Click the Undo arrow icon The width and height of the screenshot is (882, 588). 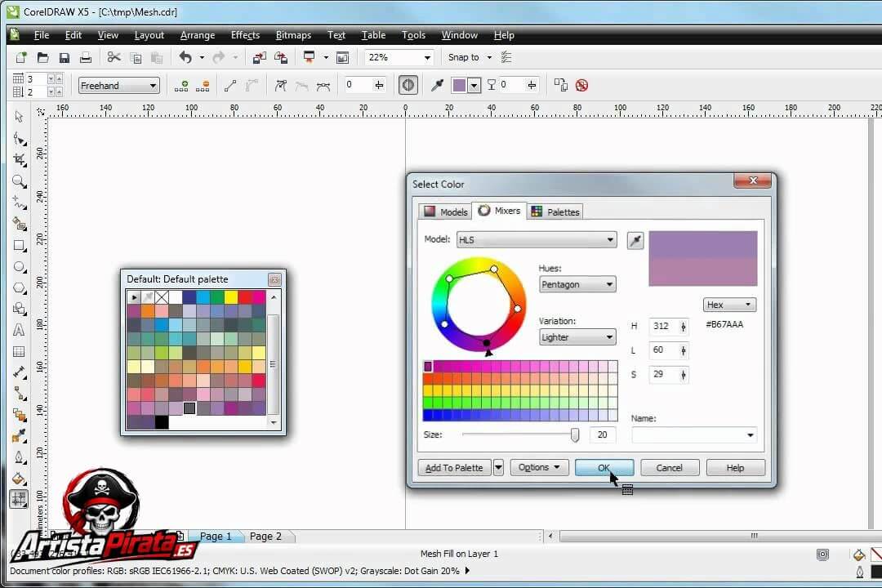185,57
